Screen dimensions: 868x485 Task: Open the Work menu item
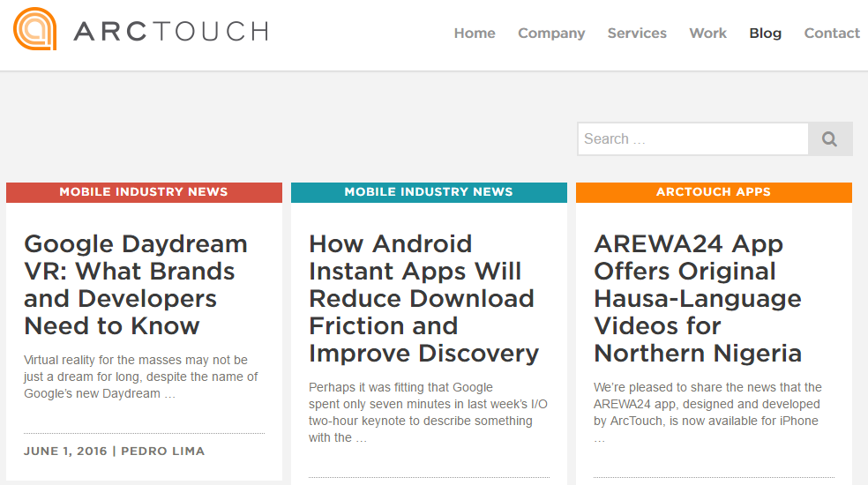tap(707, 34)
